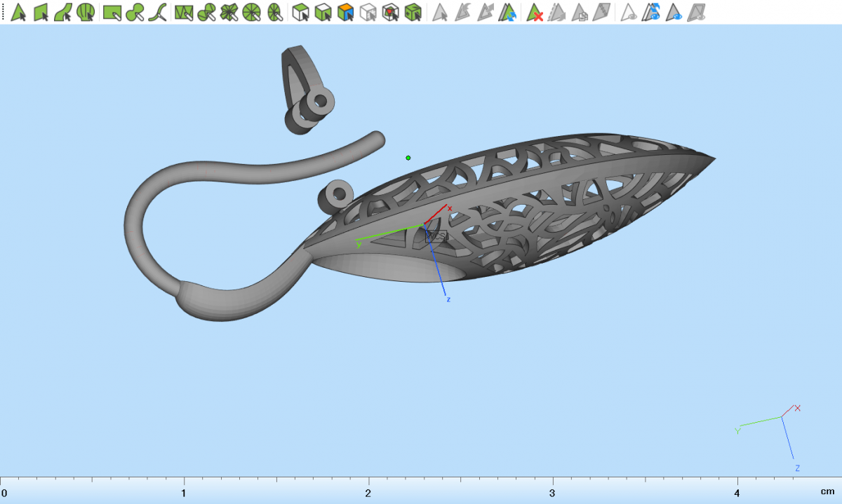Click the cube with orange top icon
The width and height of the screenshot is (842, 504).
pos(345,12)
